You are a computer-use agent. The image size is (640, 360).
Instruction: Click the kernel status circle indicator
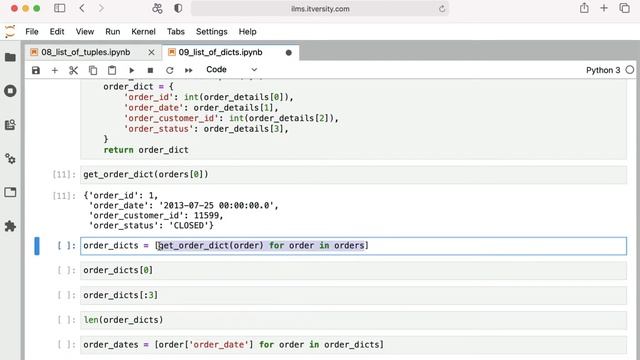(x=630, y=70)
